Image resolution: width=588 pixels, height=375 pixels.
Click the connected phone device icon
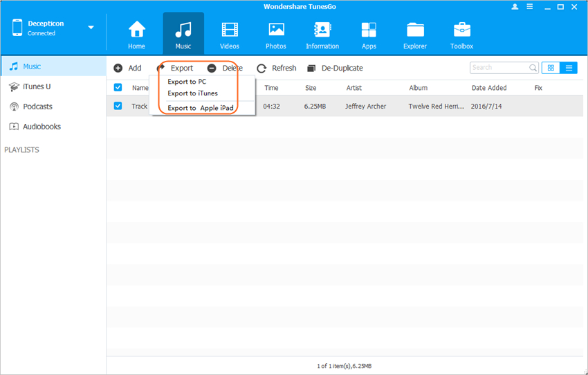(17, 28)
